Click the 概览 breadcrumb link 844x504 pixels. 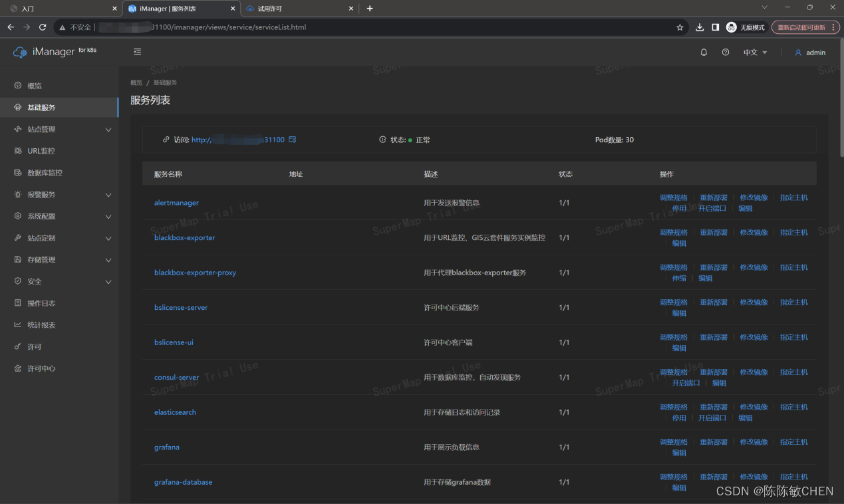point(136,82)
